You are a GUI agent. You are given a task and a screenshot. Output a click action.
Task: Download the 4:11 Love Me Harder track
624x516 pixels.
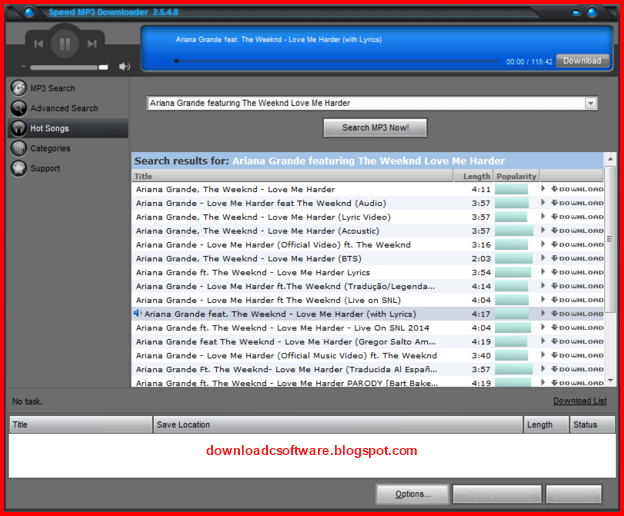(577, 189)
